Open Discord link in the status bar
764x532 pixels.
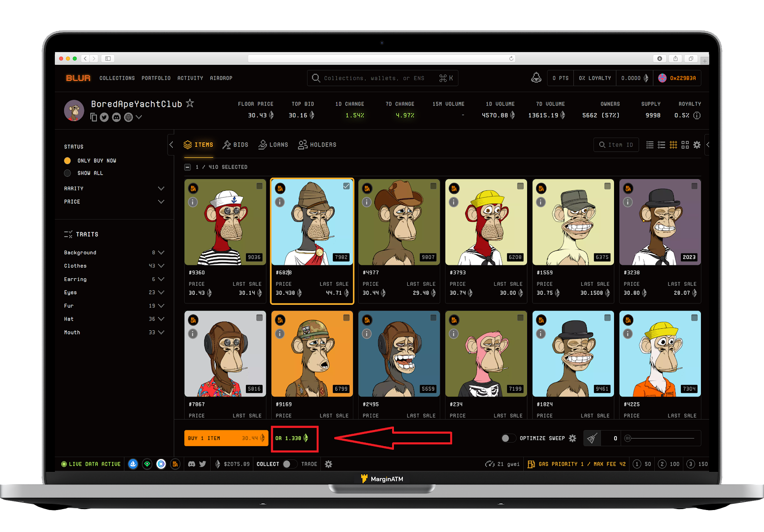(x=191, y=464)
